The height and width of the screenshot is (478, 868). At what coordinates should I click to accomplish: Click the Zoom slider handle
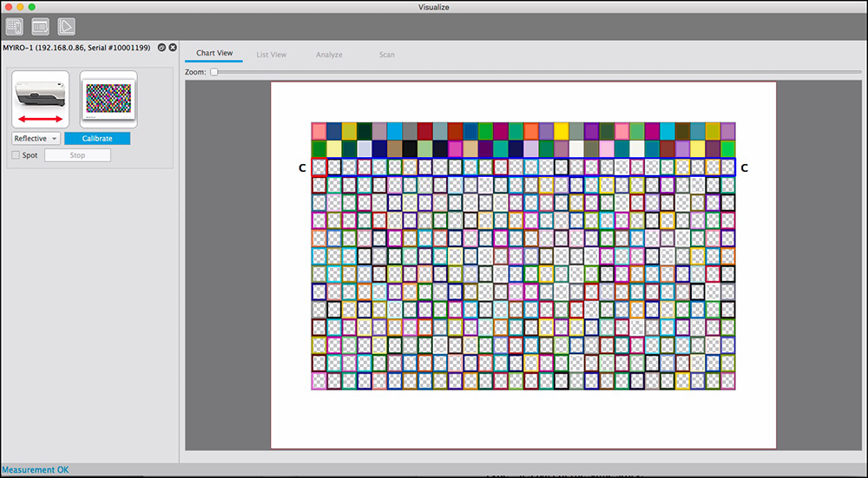[x=214, y=72]
